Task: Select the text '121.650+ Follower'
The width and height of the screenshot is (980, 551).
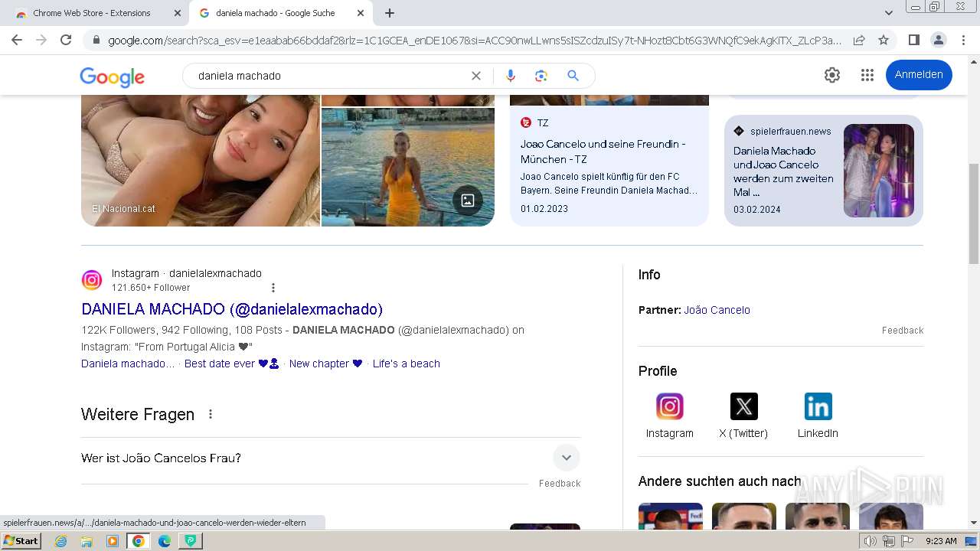Action: point(151,288)
